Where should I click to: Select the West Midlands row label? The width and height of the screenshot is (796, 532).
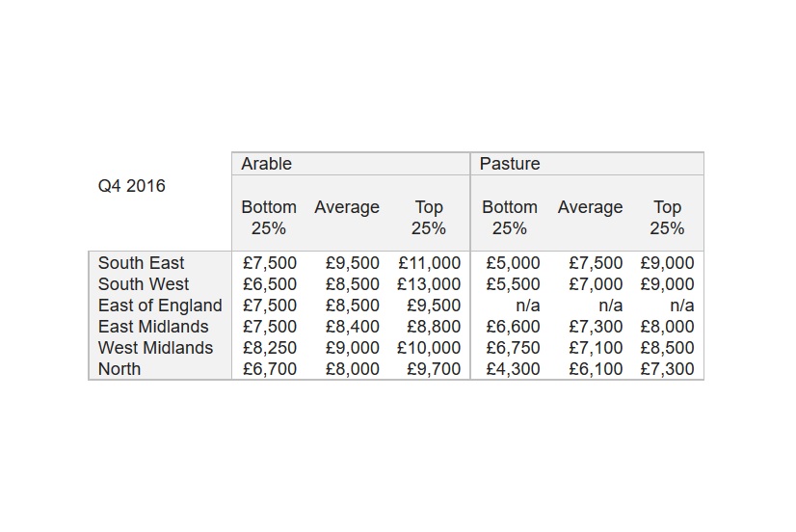tap(155, 348)
